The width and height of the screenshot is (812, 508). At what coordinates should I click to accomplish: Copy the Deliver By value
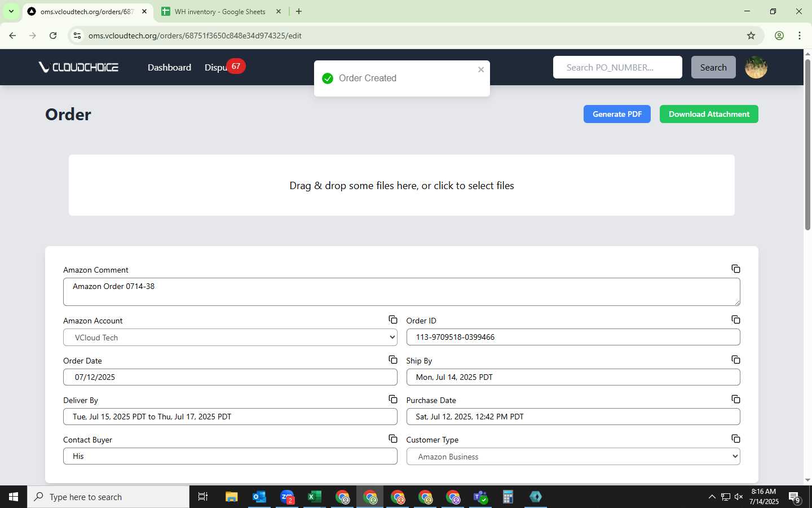coord(392,399)
